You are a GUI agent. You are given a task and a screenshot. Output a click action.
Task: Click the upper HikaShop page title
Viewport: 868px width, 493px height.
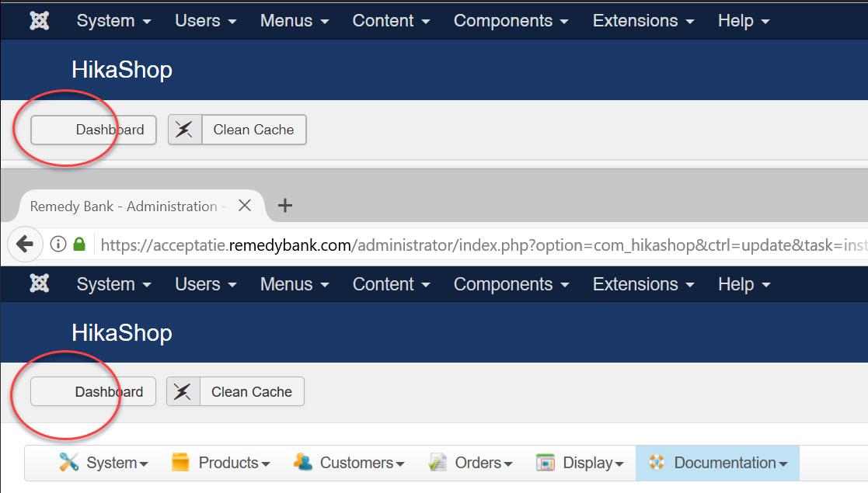click(x=122, y=70)
